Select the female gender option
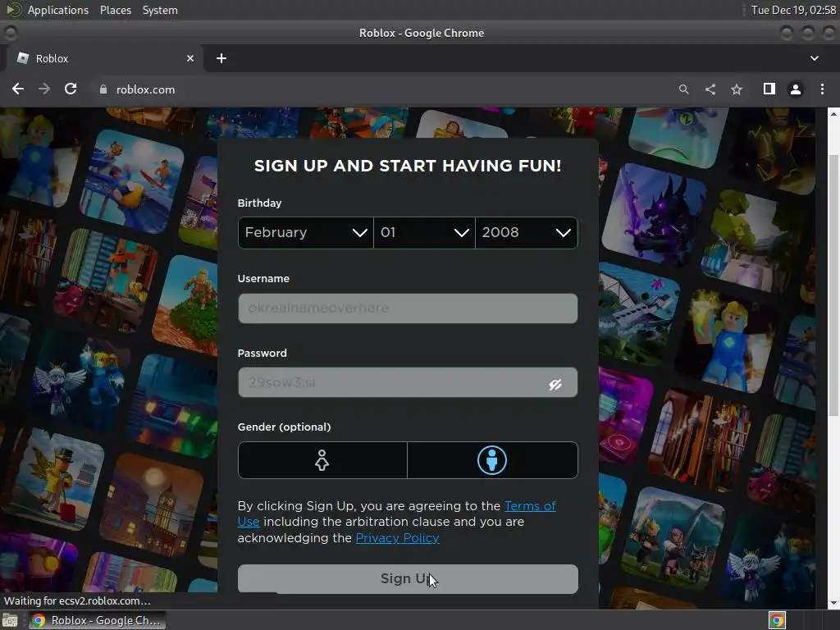Image resolution: width=840 pixels, height=630 pixels. [322, 460]
